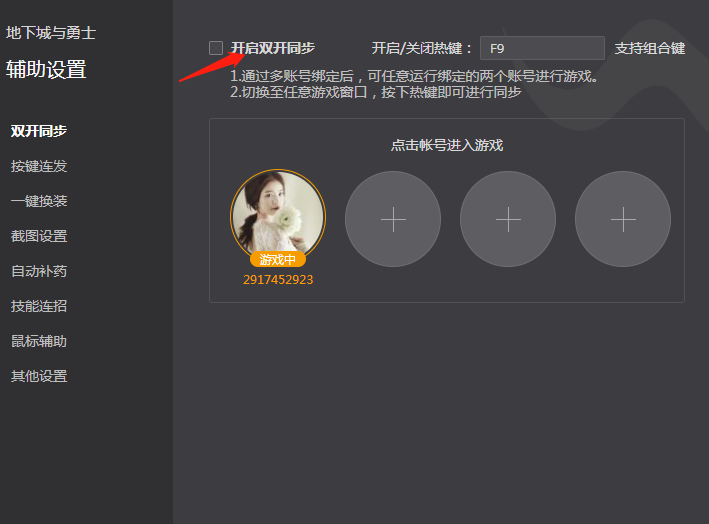
Task: Select 自动补药 from the sidebar
Action: click(39, 271)
